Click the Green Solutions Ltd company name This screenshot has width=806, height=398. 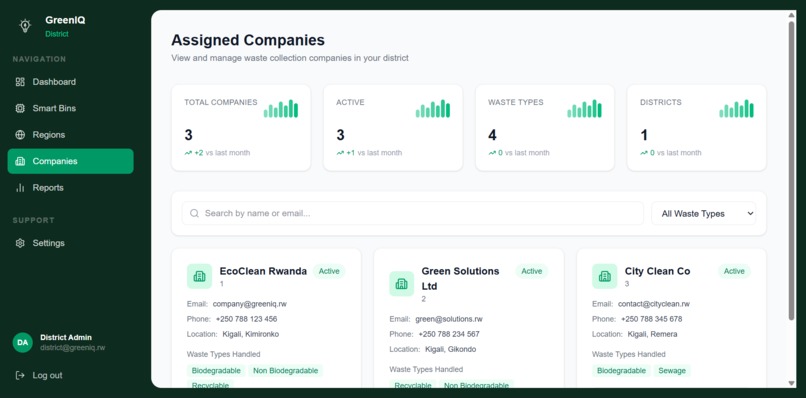coord(460,278)
